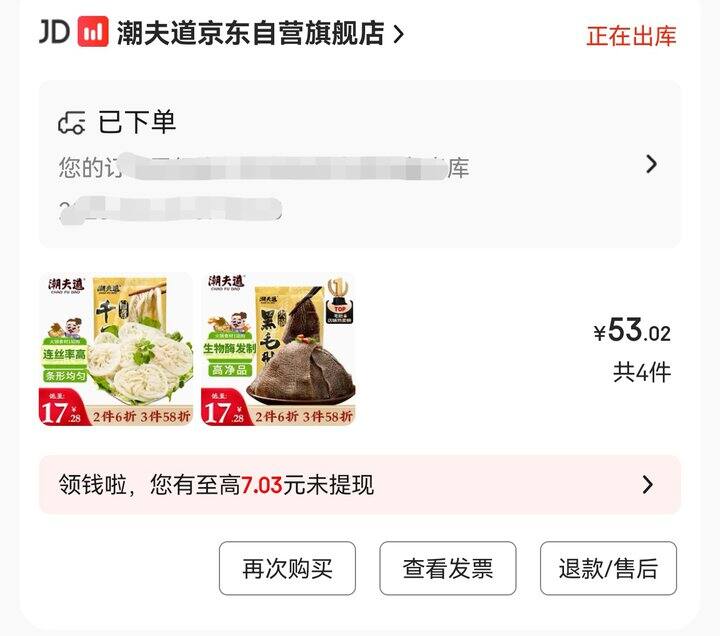Tap the ¥53.02 order total
Image resolution: width=720 pixels, height=636 pixels.
[x=632, y=330]
